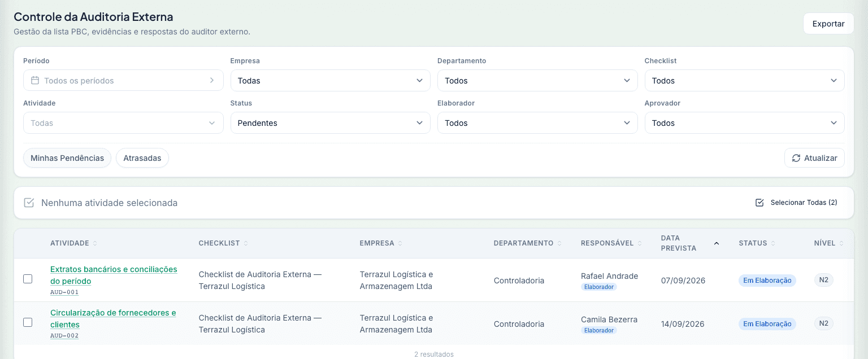Open the Checklist filter dropdown
Viewport: 868px width, 359px height.
(745, 81)
